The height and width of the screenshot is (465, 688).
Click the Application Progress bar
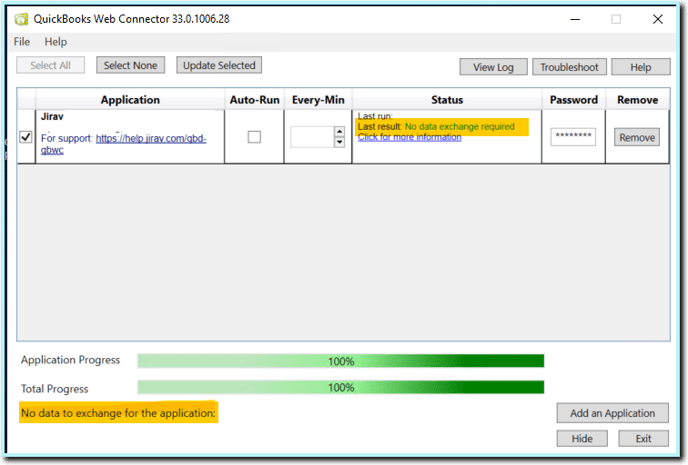(341, 361)
